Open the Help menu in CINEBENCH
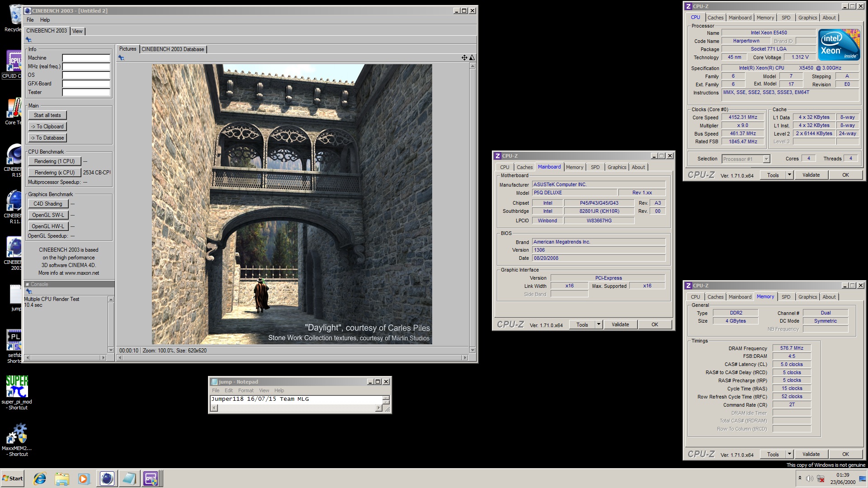The height and width of the screenshot is (488, 868). (45, 20)
